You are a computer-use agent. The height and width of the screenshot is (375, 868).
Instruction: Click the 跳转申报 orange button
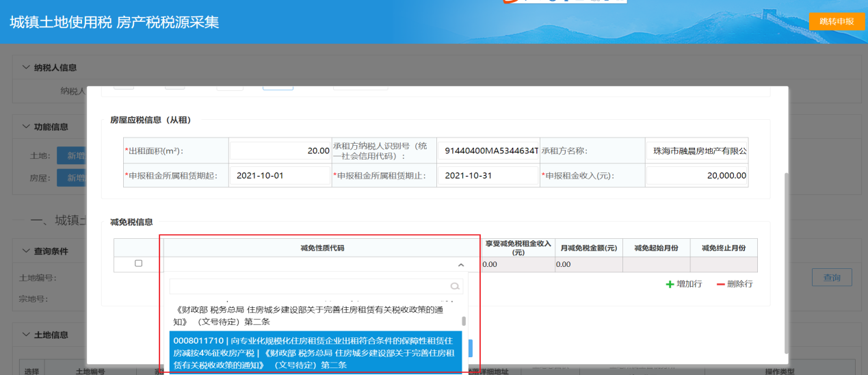837,21
